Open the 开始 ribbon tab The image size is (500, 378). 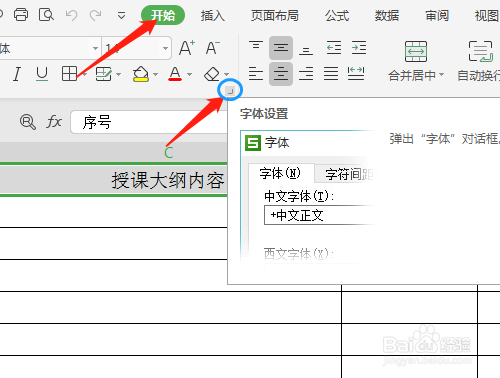[163, 15]
